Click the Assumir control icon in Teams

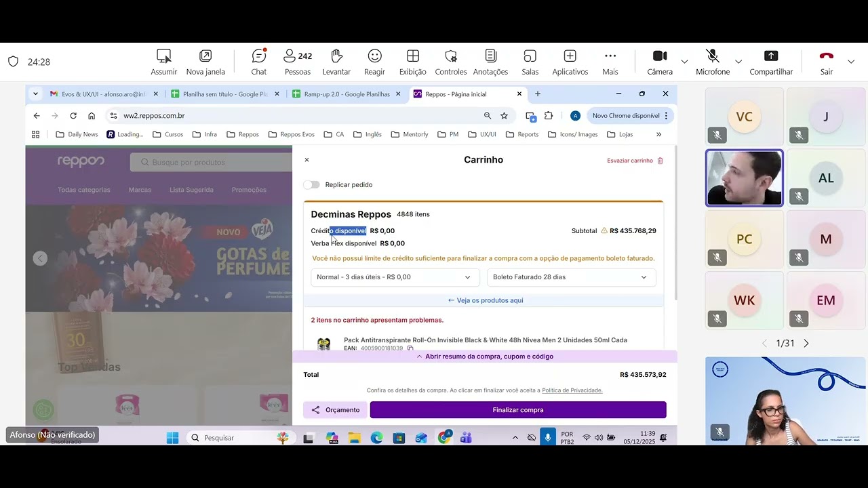(163, 56)
